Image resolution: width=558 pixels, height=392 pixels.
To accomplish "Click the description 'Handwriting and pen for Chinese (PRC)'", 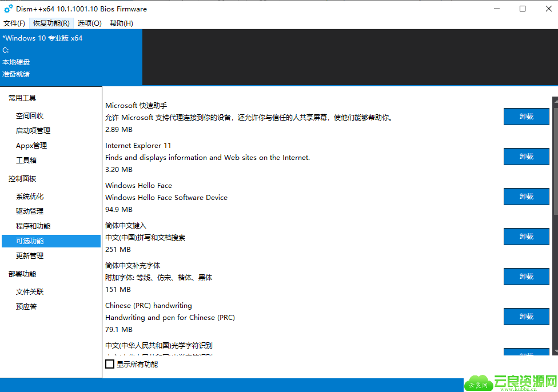I will [170, 317].
